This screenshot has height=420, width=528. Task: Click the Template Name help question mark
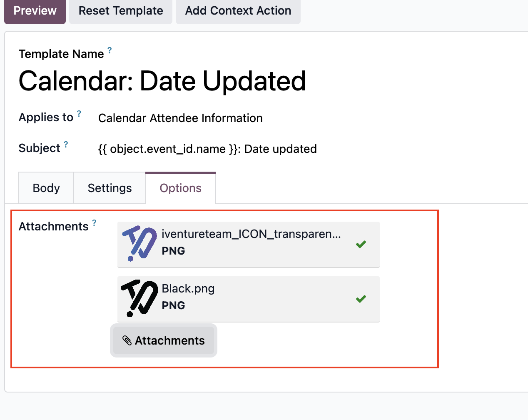(110, 50)
